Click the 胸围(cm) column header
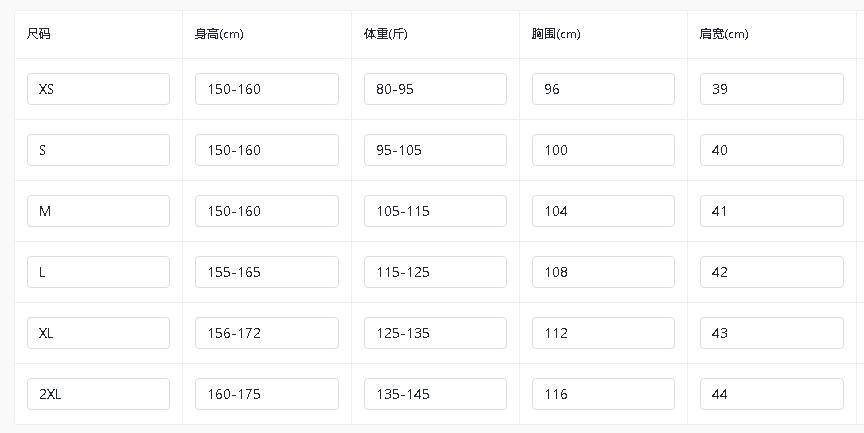Image resolution: width=864 pixels, height=433 pixels. point(556,34)
